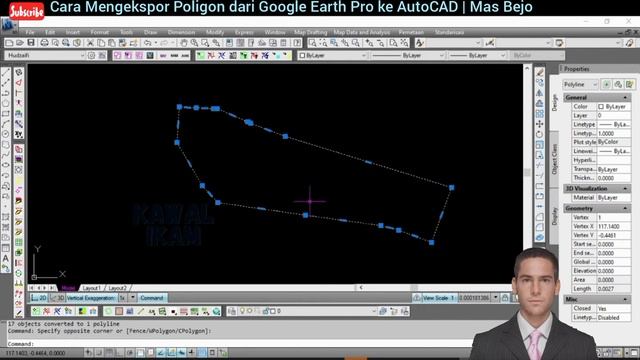640x360 pixels.
Task: Click the Closed property value Yes
Action: coord(614,309)
